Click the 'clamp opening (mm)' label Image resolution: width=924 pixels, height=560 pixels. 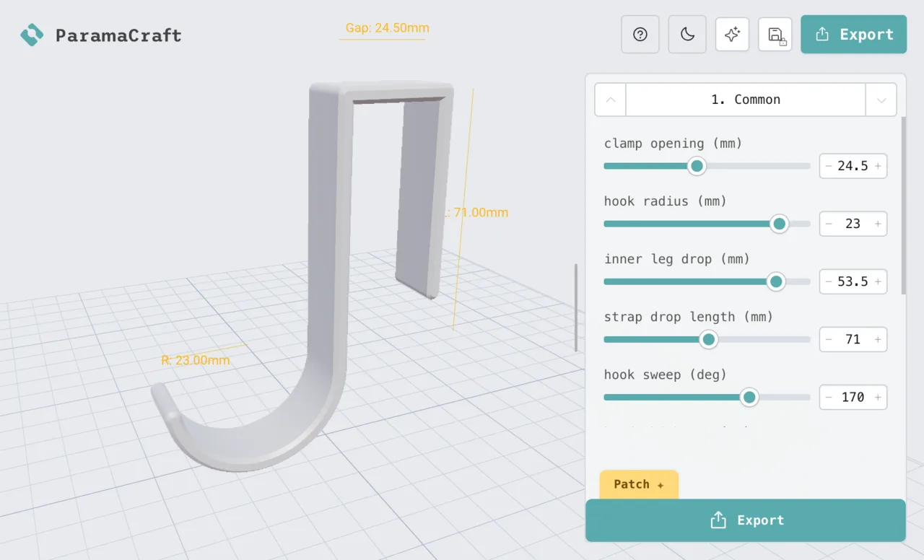pos(674,143)
